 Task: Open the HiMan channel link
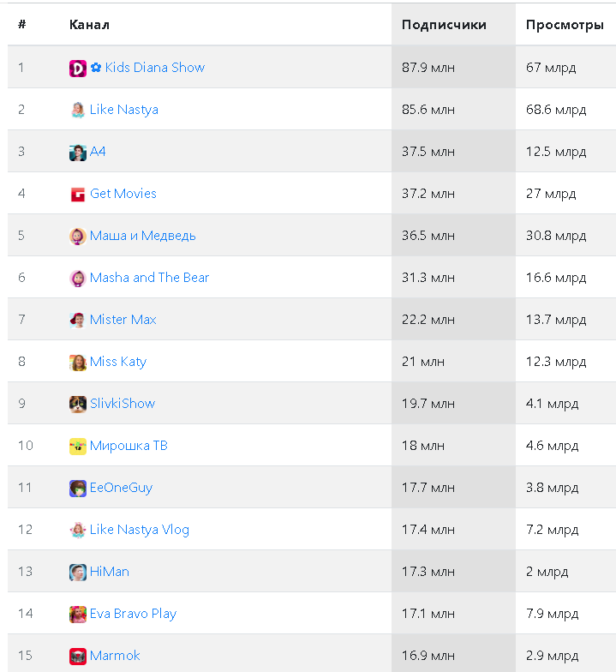point(109,572)
